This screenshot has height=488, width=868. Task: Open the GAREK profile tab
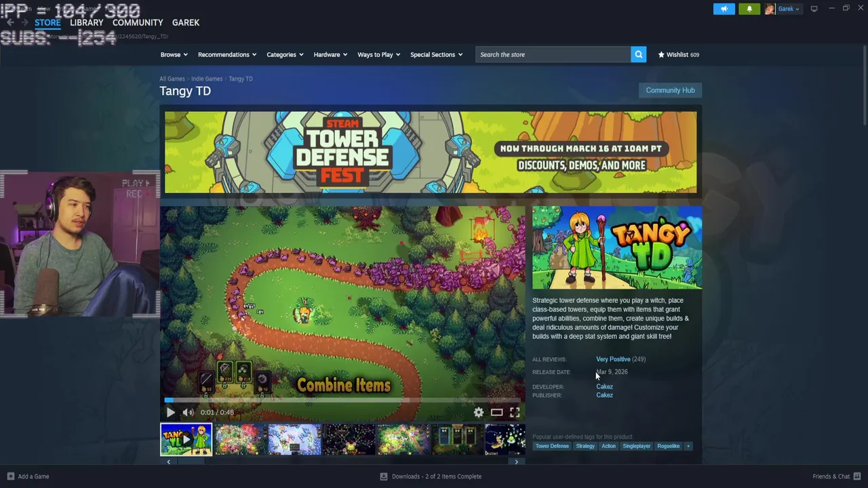point(186,22)
